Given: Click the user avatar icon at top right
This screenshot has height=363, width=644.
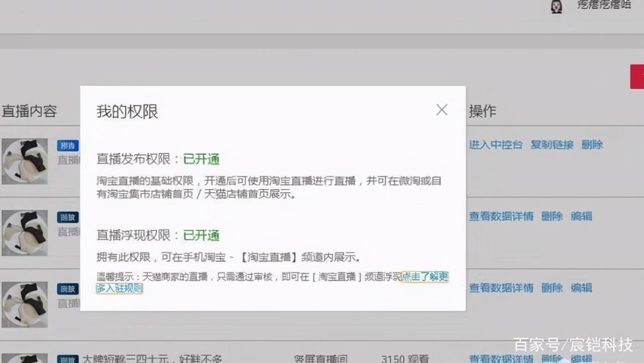Looking at the screenshot, I should (556, 7).
